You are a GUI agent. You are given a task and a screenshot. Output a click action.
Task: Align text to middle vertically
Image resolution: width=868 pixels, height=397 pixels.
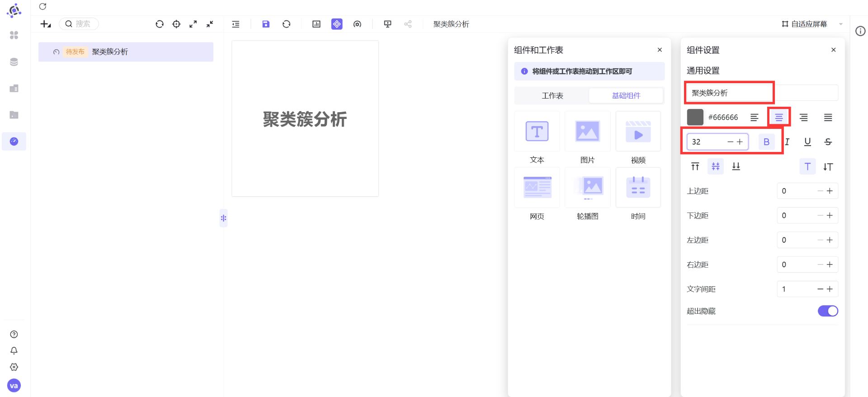pos(715,167)
